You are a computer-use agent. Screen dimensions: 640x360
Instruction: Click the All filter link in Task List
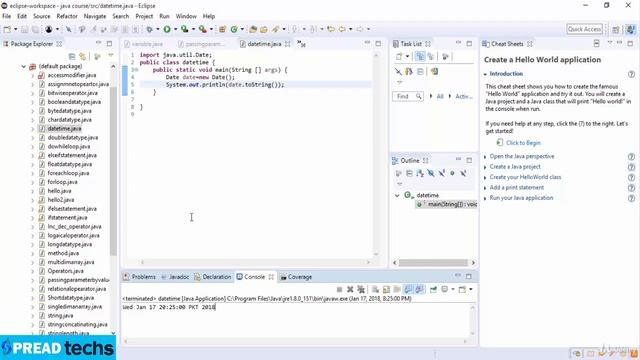click(440, 96)
